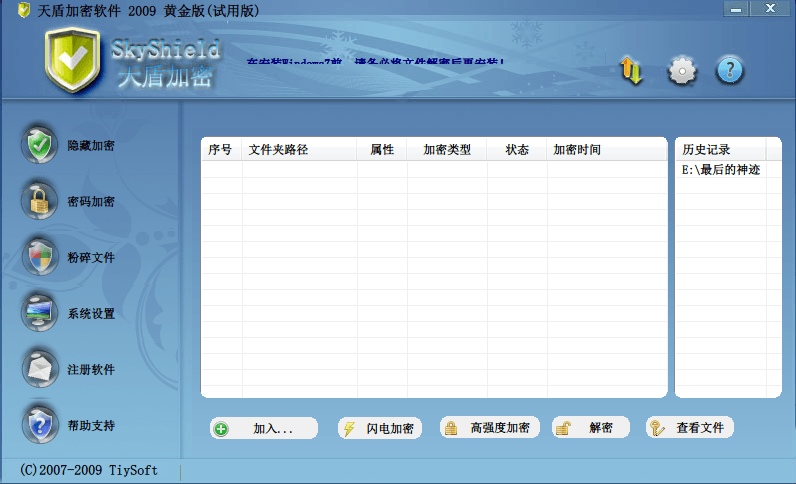Click the 加入... button
The width and height of the screenshot is (796, 484).
coord(264,429)
